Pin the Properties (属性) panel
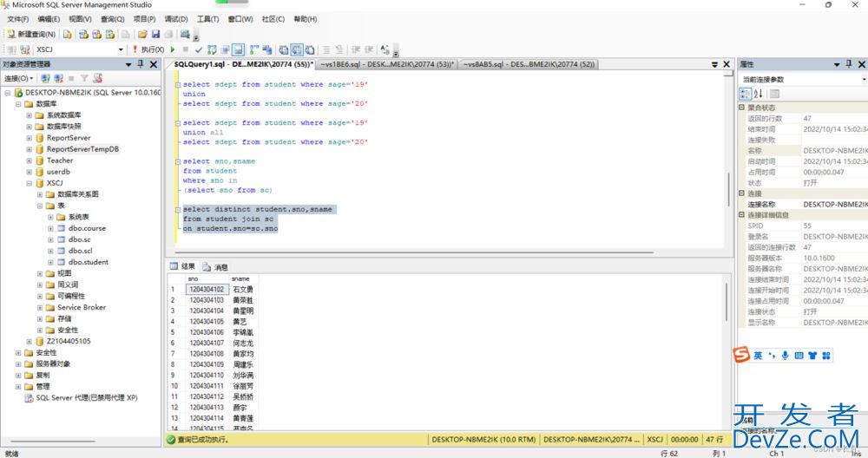Viewport: 868px width, 458px height. (x=849, y=64)
